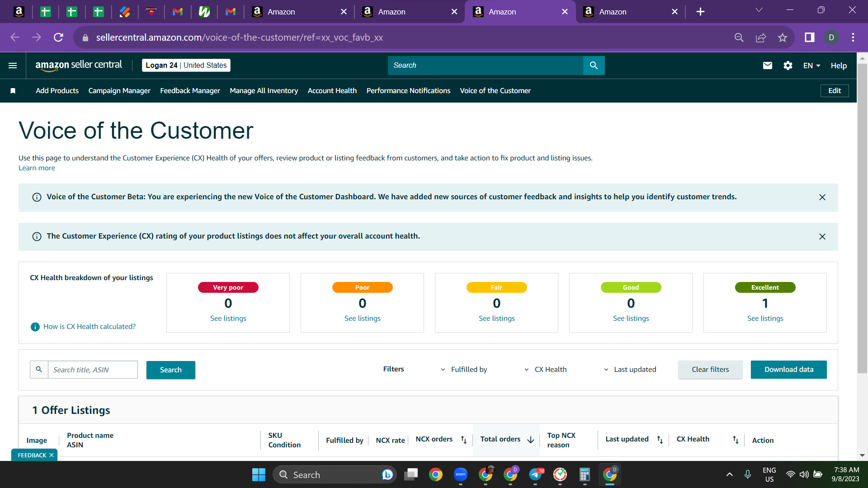Viewport: 868px width, 488px height.
Task: Open Performance Notifications
Action: pyautogui.click(x=408, y=91)
